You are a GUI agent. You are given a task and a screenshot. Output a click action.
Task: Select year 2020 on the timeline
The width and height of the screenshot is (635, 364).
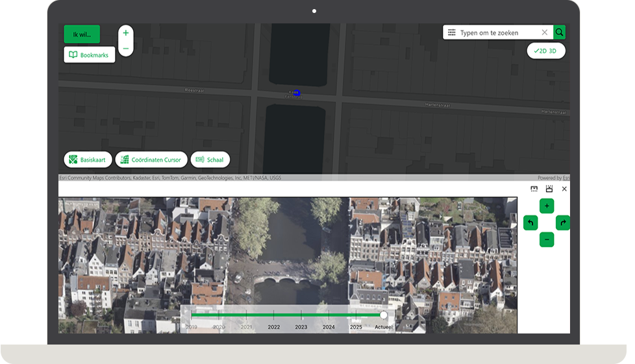pos(219,327)
